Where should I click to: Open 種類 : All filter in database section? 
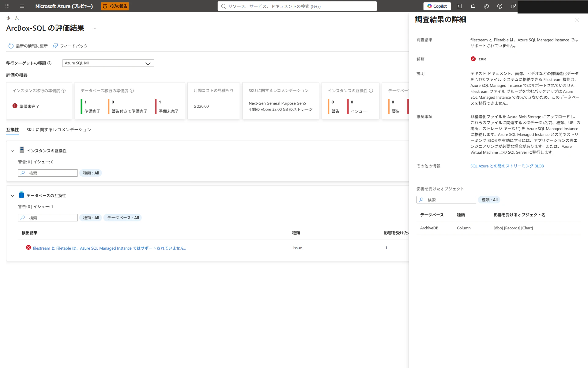click(91, 218)
